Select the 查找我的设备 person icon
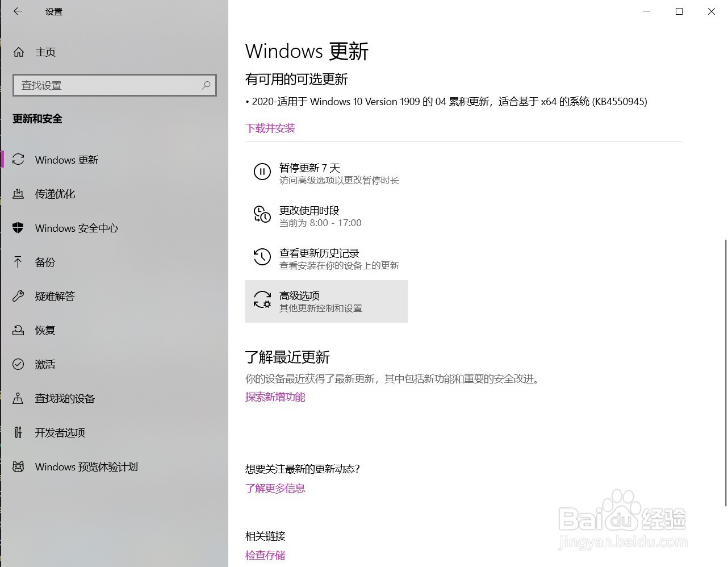The image size is (728, 567). pos(18,398)
